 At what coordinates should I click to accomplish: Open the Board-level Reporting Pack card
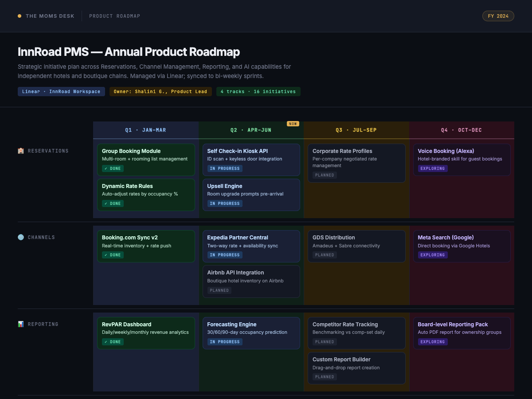coord(462,333)
